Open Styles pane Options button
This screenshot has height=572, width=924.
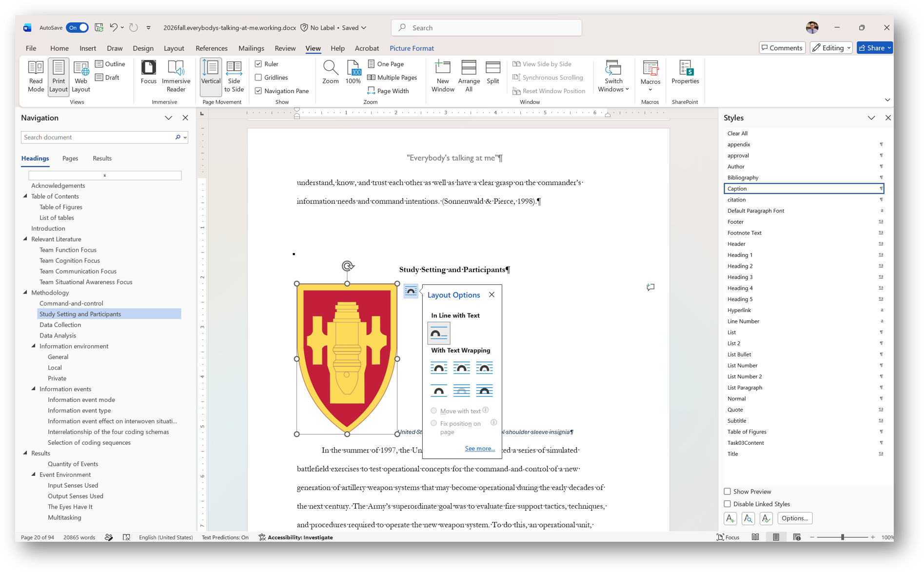(x=795, y=518)
